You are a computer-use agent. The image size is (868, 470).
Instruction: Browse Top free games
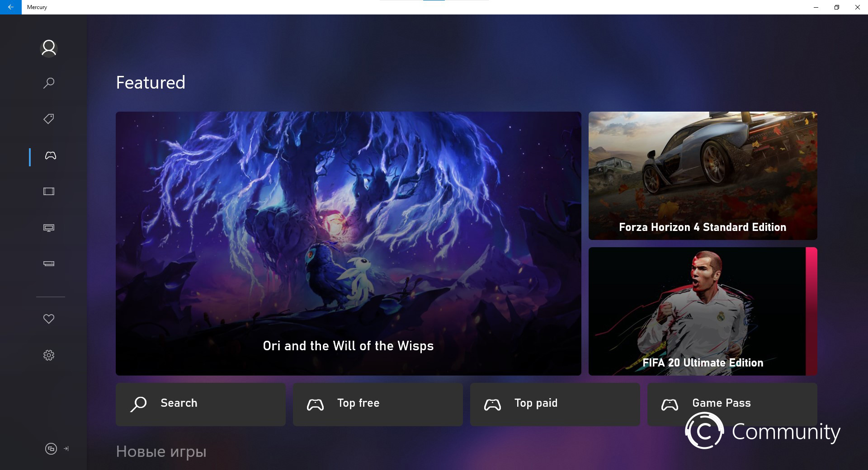(377, 404)
